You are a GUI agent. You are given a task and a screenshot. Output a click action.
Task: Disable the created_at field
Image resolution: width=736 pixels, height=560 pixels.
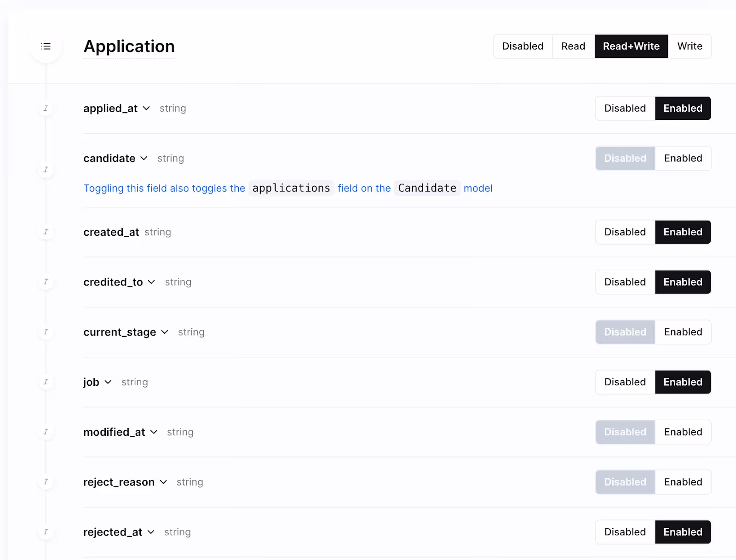[x=625, y=232]
